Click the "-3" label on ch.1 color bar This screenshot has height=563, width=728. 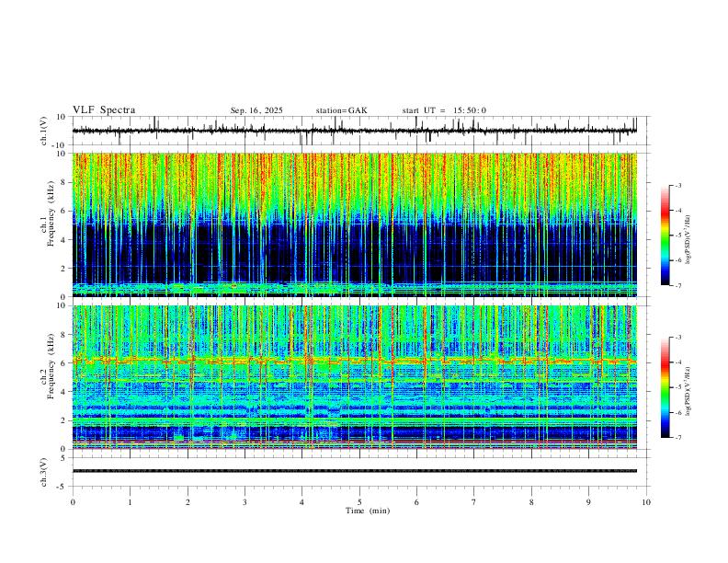click(x=677, y=185)
